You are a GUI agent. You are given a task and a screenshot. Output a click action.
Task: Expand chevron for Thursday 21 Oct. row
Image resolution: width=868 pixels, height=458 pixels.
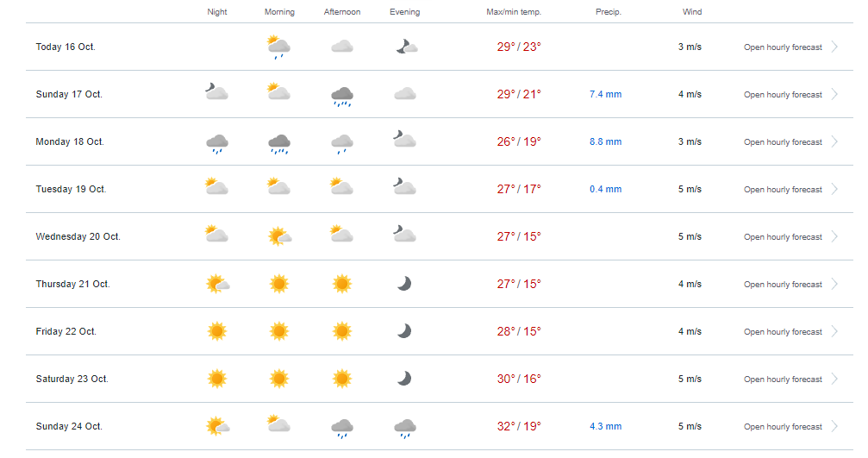click(x=834, y=284)
